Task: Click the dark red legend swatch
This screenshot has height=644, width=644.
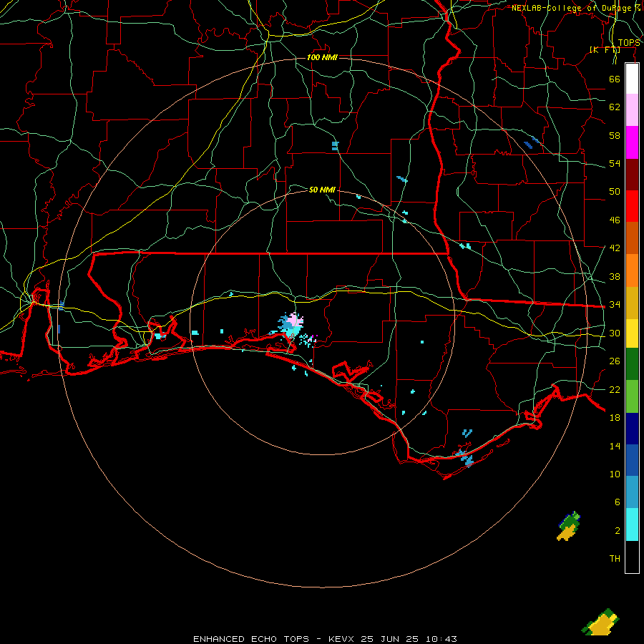Action: [632, 174]
